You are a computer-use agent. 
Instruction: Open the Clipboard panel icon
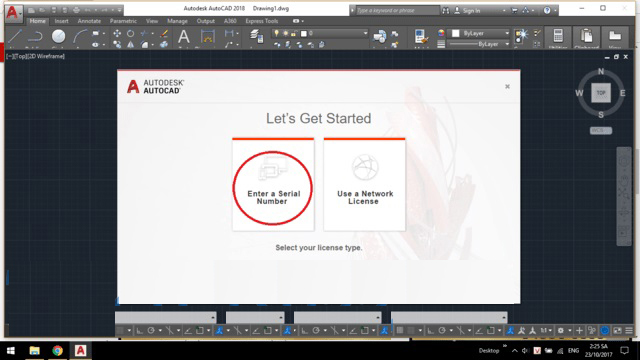[587, 36]
